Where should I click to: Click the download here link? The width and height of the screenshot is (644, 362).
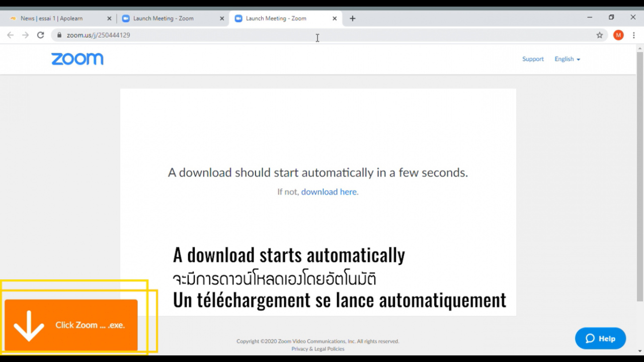[x=329, y=192]
